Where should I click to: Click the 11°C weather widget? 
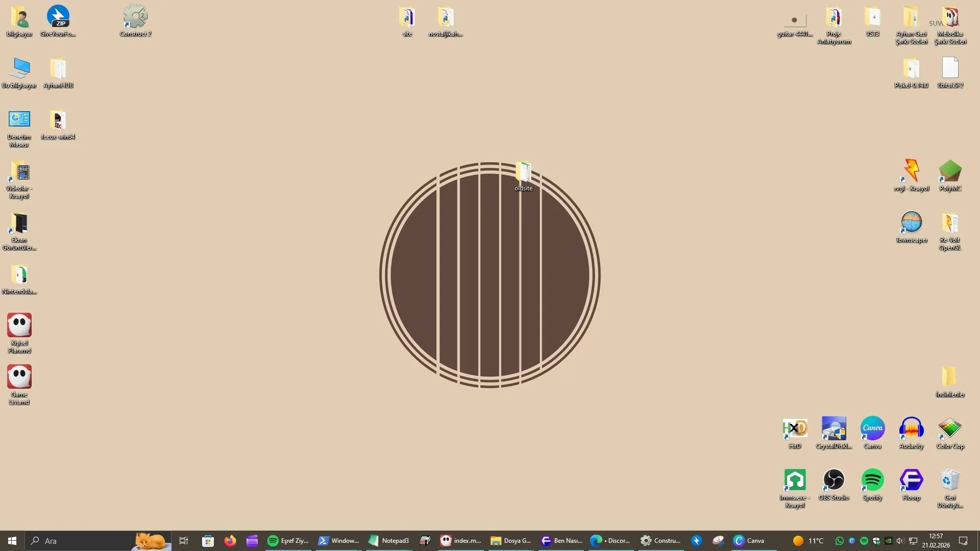808,541
